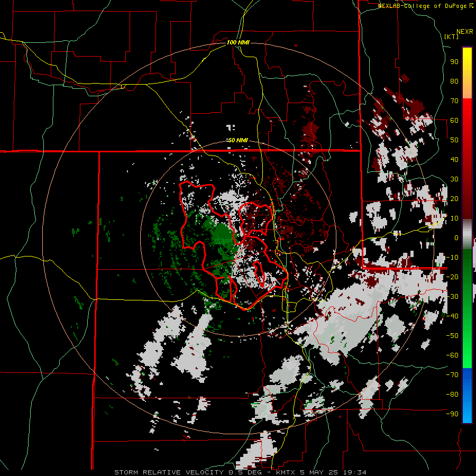Click the -60 value on velocity scale
476x476 pixels.
452,355
